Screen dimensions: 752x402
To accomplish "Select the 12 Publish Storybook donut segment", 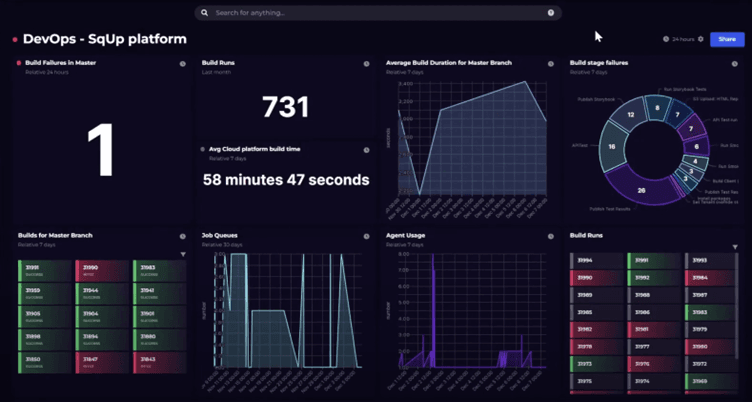I will tap(631, 115).
